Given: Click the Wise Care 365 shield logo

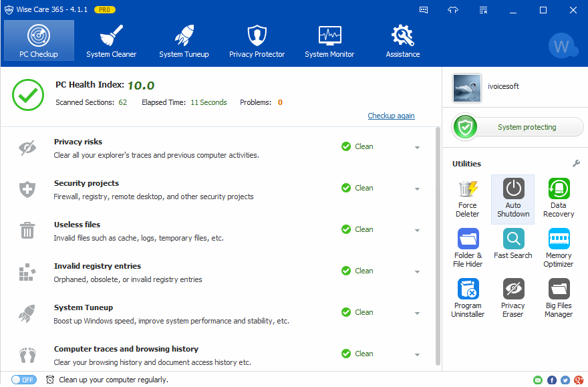Looking at the screenshot, I should pos(9,10).
